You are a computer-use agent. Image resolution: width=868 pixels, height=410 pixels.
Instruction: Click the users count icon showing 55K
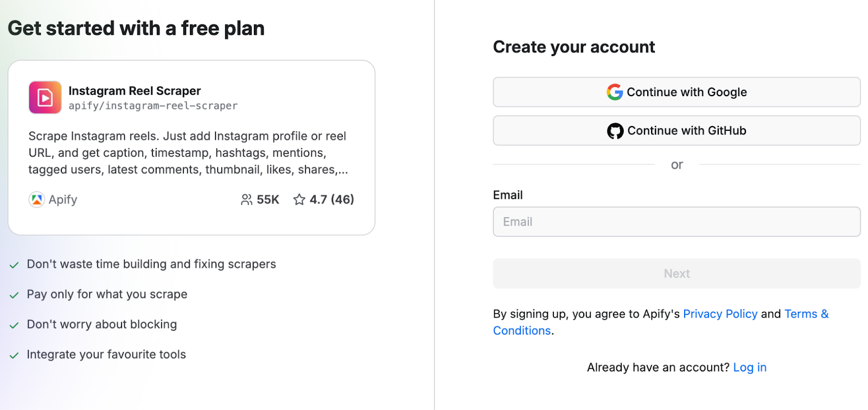click(x=247, y=199)
